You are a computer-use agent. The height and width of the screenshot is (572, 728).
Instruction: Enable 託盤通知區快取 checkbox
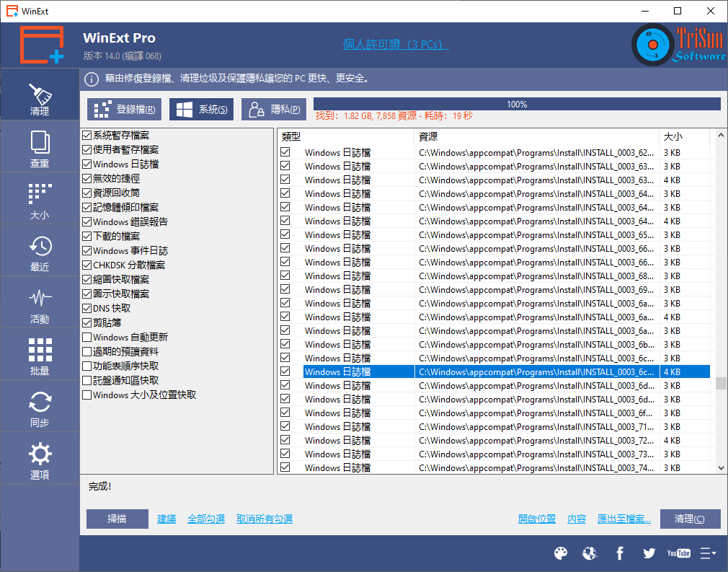click(x=86, y=380)
